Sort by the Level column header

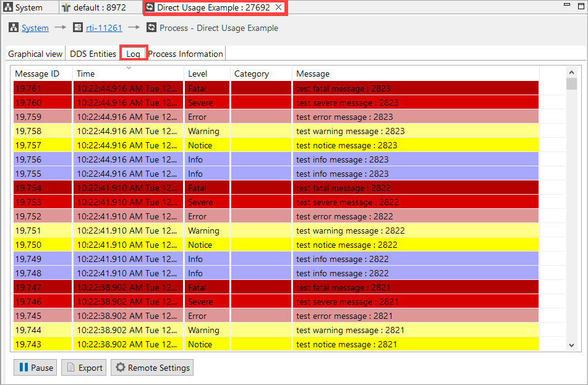[207, 74]
